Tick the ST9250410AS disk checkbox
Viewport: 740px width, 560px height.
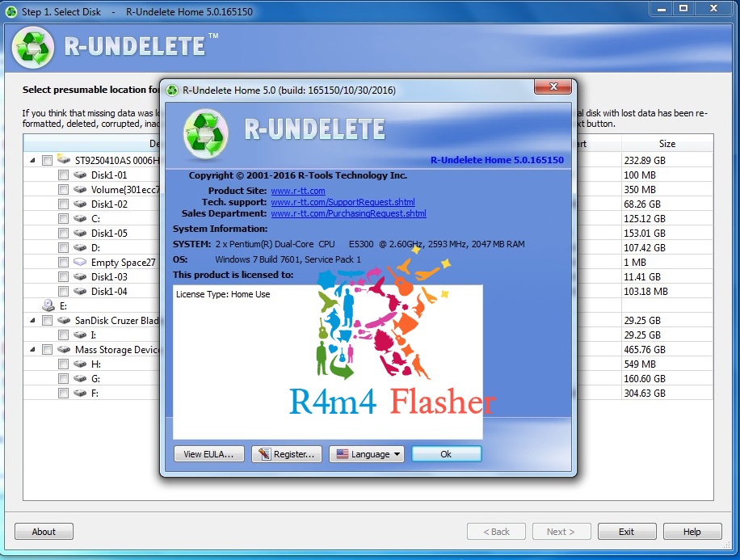tap(47, 161)
